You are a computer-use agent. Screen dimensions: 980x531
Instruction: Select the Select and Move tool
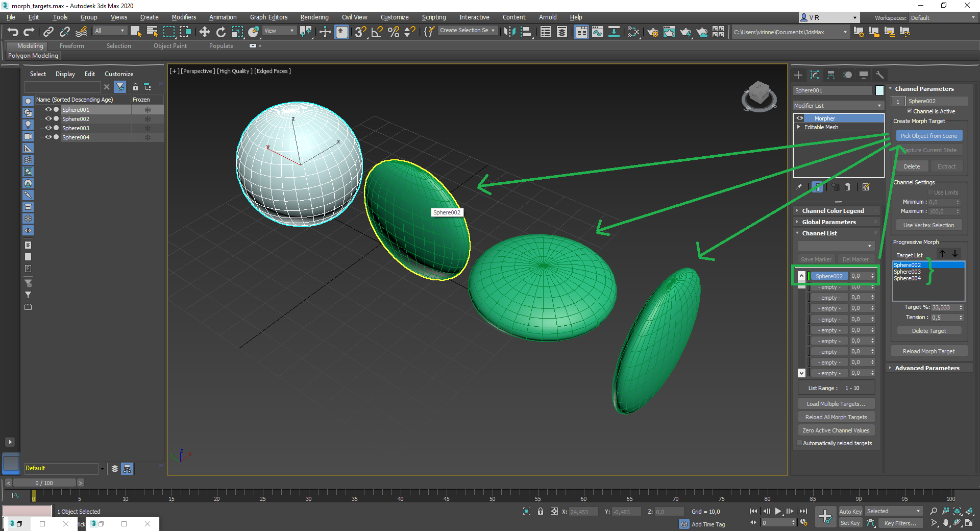coord(205,32)
